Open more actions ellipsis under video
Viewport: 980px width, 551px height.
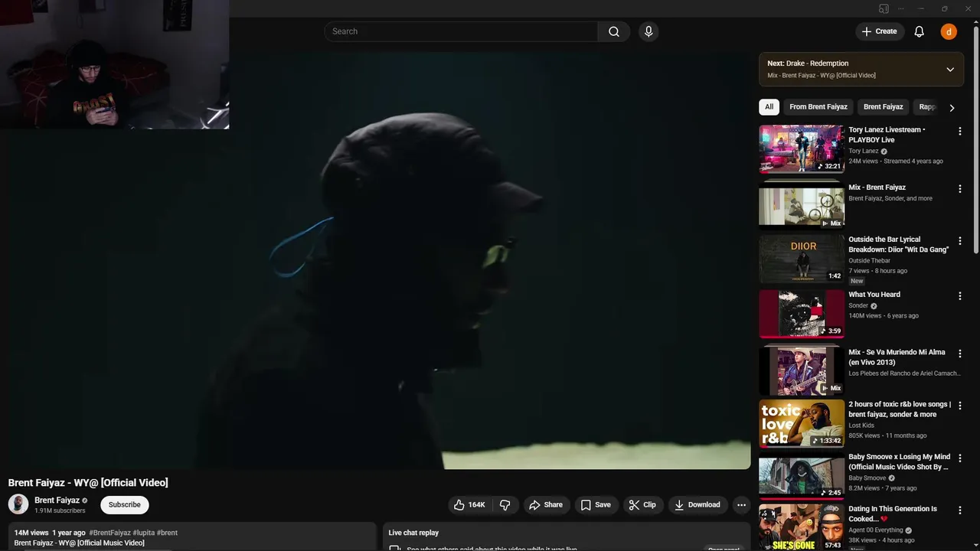point(741,504)
